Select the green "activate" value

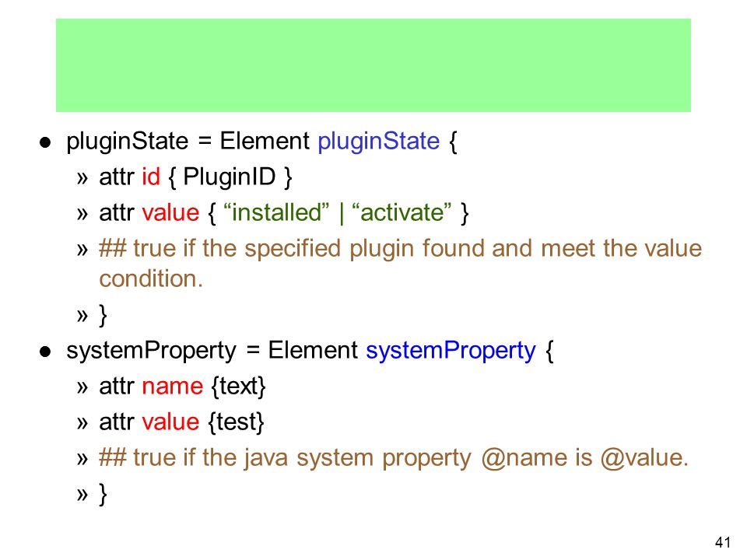402,212
